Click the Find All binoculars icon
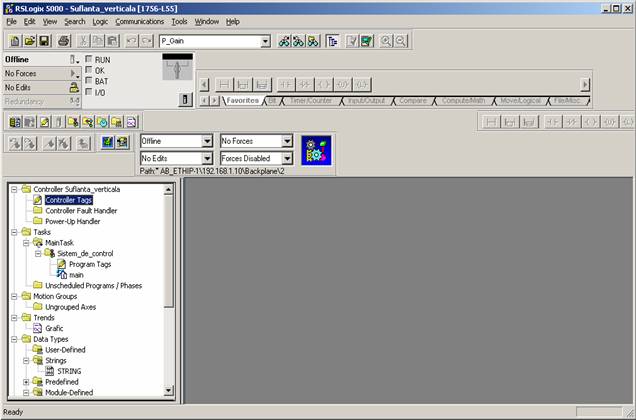This screenshot has width=636, height=420. [313, 41]
